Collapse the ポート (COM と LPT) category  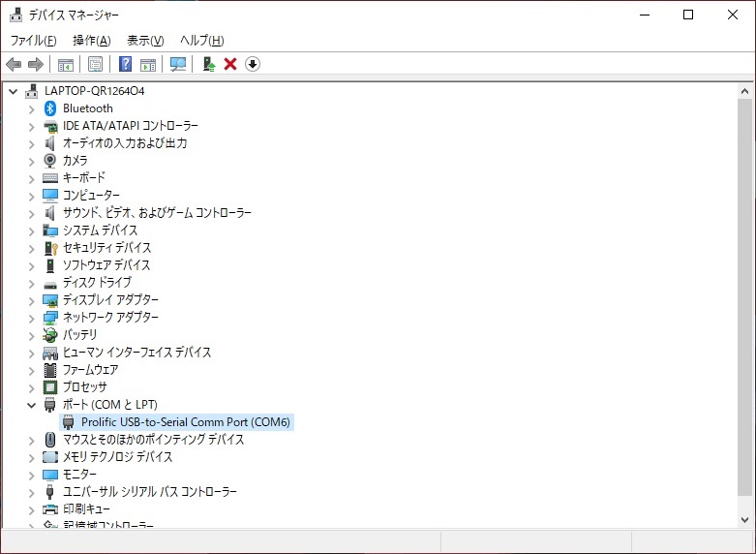click(31, 405)
